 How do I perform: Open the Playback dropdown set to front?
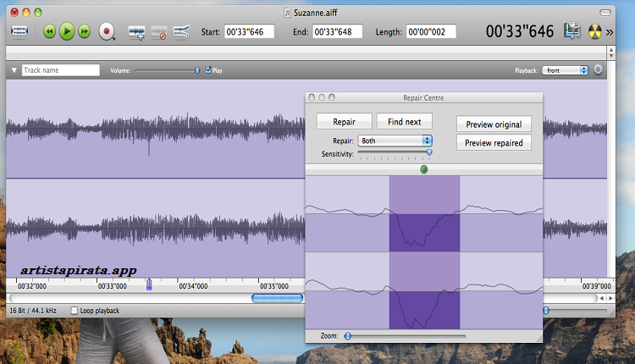[x=566, y=70]
